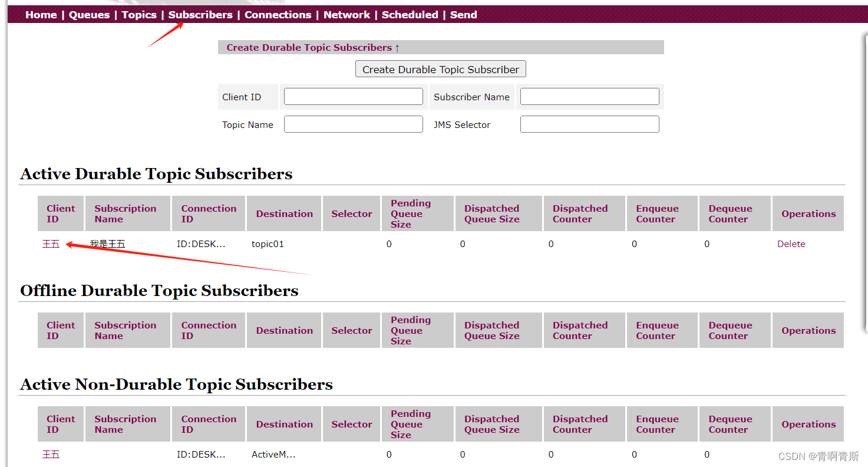Focus the JMS Selector input field
Screen dimensions: 868x467
tap(589, 124)
